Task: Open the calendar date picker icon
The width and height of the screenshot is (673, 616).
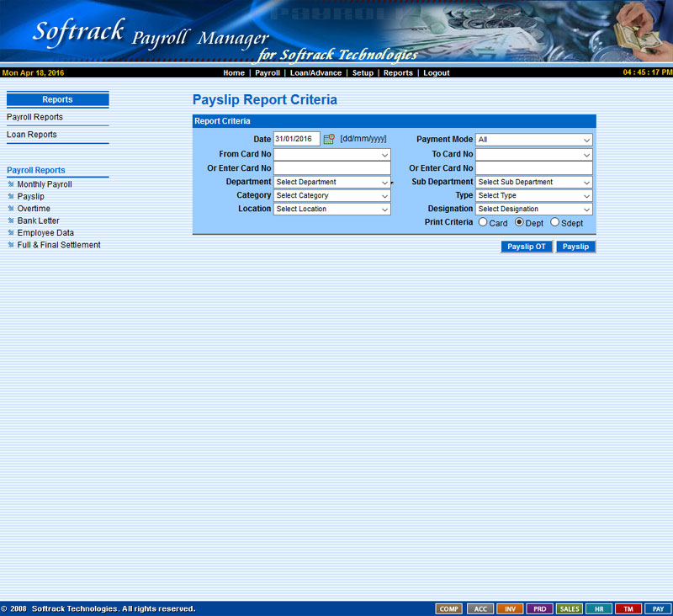Action: (x=329, y=139)
